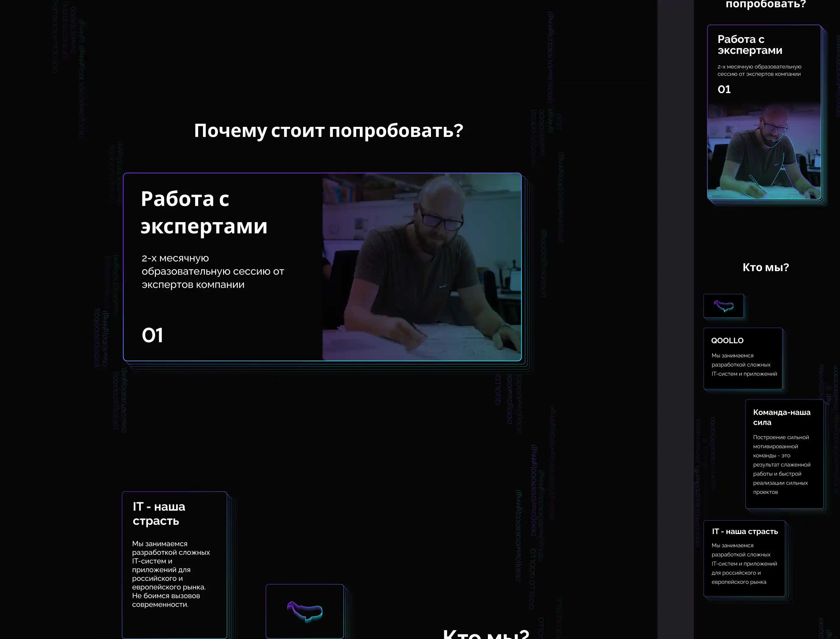Click the cropped 'Кто мы?' heading at the bottom of the desktop layout
840x639 pixels.
coord(486,634)
